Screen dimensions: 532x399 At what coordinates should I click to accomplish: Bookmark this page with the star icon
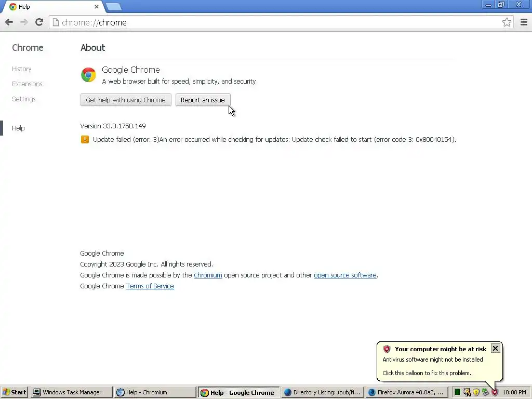coord(507,22)
